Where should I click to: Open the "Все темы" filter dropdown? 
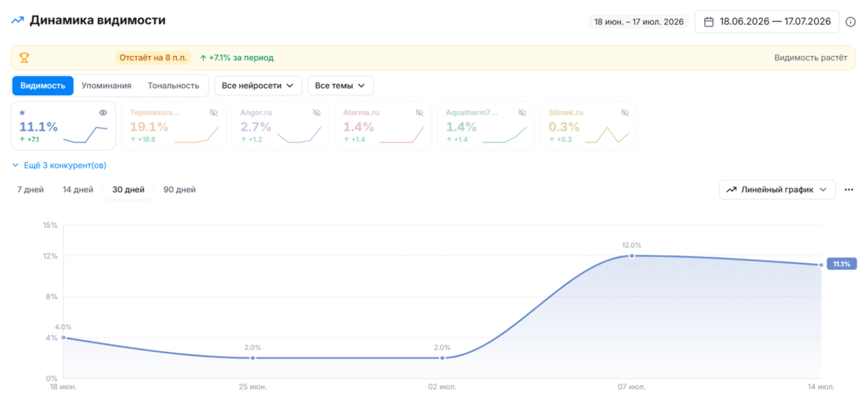pyautogui.click(x=340, y=86)
